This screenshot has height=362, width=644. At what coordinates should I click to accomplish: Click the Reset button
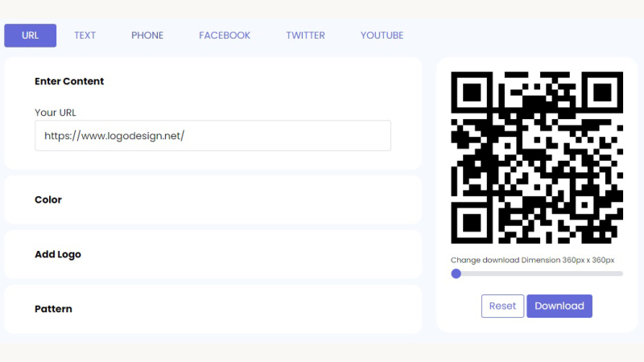click(502, 306)
